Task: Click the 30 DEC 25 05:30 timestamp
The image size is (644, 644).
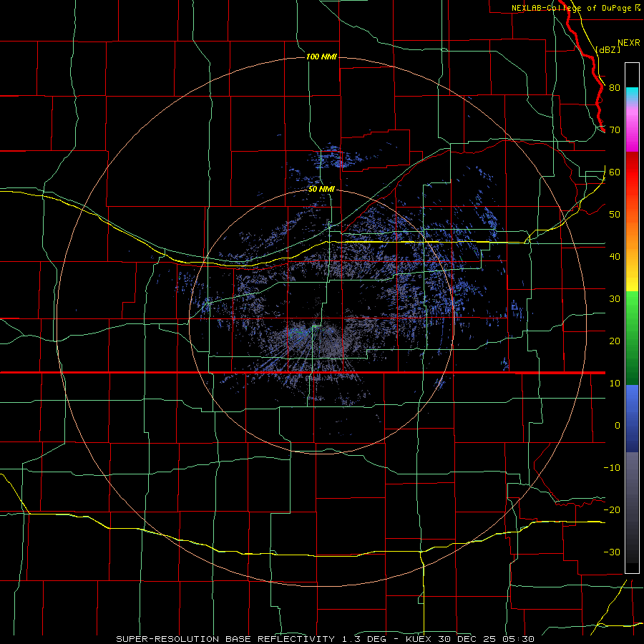Action: 487,639
